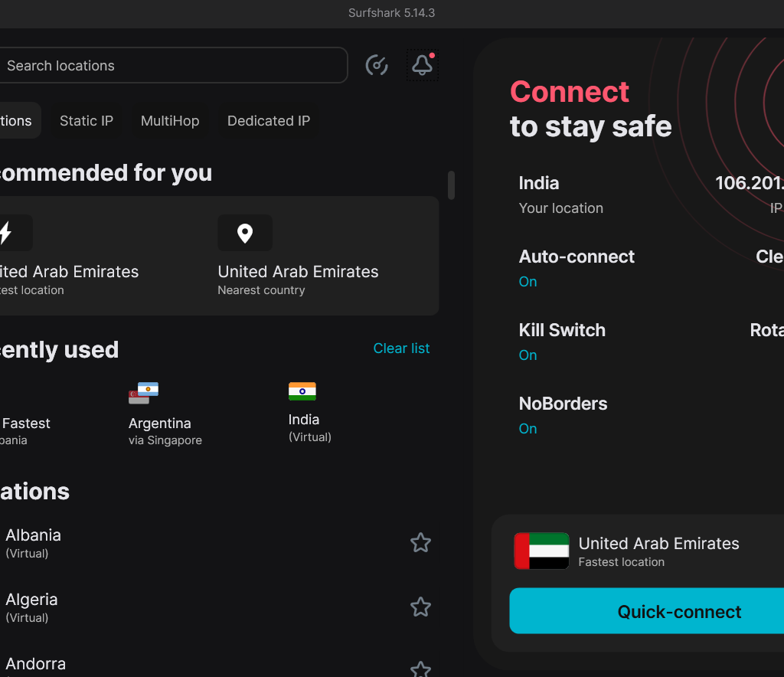Screen dimensions: 784x677
Task: Click the 106.201 IP address value
Action: 749,183
